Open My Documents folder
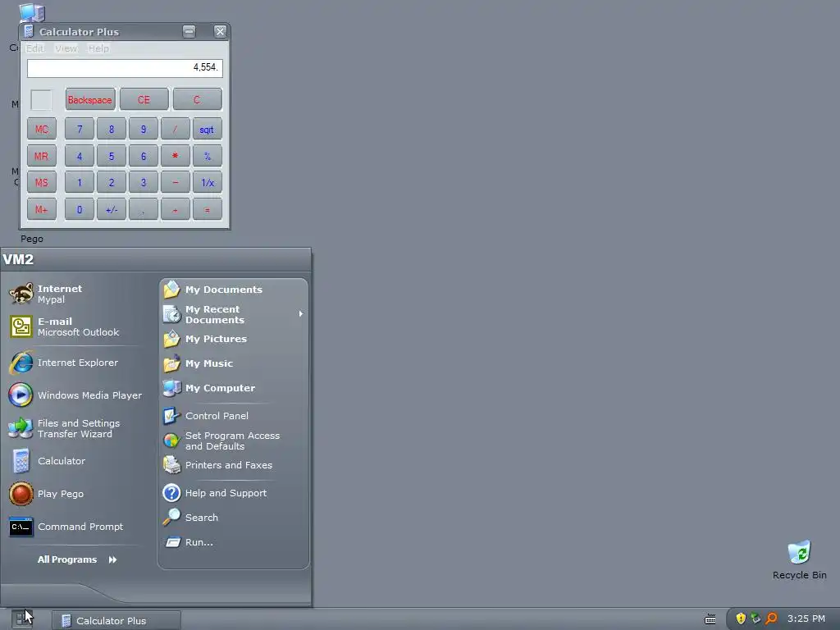 [212, 290]
